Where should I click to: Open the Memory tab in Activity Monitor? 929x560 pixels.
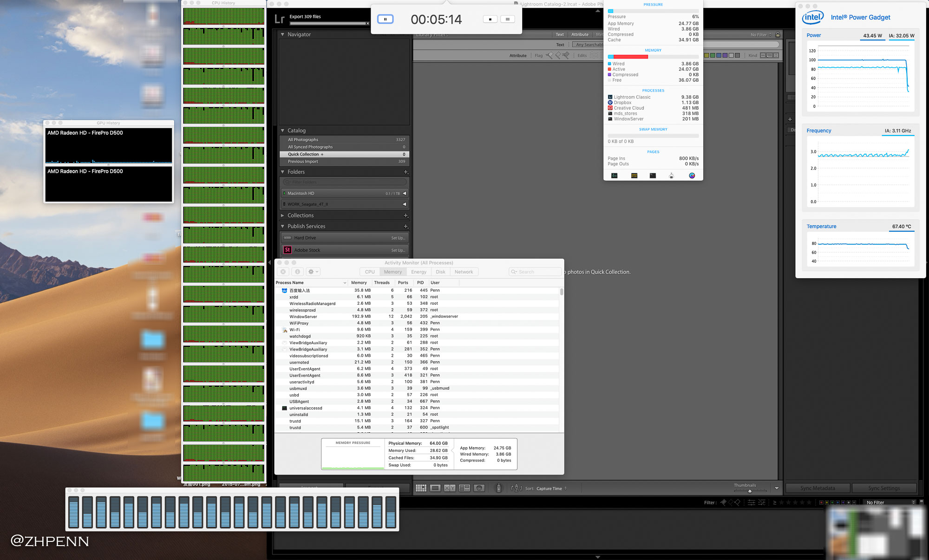point(393,272)
